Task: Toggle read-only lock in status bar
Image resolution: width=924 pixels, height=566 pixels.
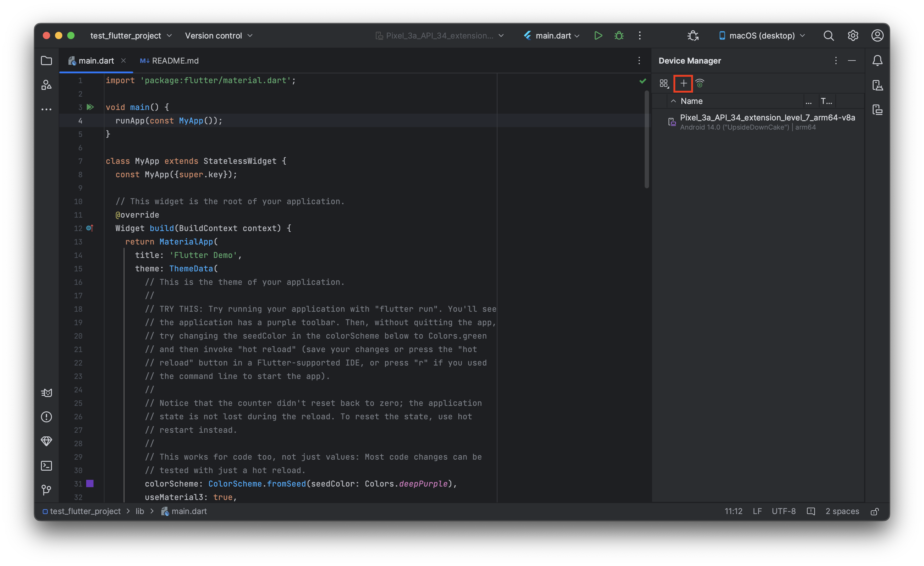Action: 875,512
